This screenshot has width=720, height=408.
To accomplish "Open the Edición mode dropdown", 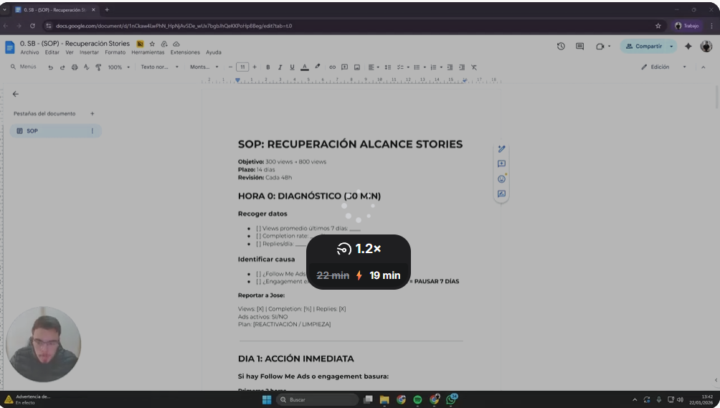I will (x=664, y=67).
